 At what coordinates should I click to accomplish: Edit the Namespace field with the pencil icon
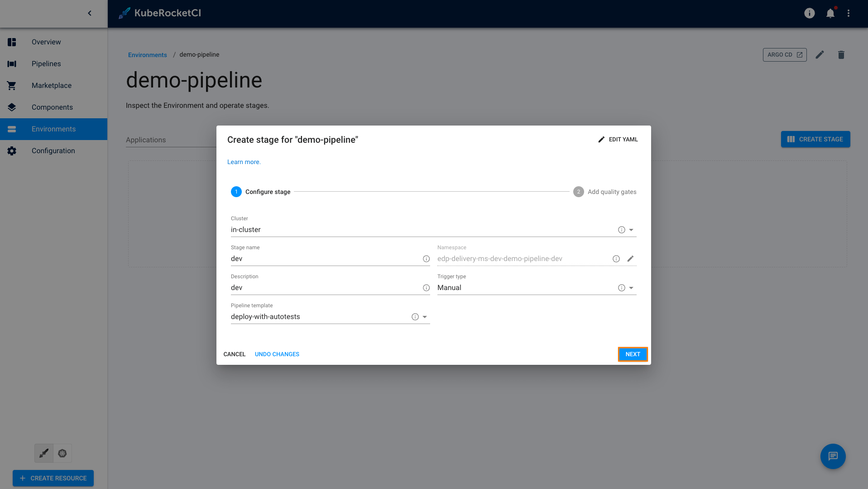point(631,259)
